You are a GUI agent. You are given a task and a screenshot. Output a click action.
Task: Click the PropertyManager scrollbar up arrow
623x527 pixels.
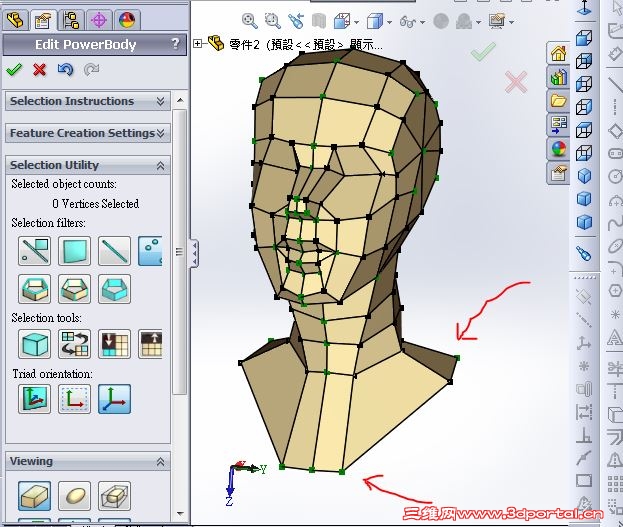[180, 100]
